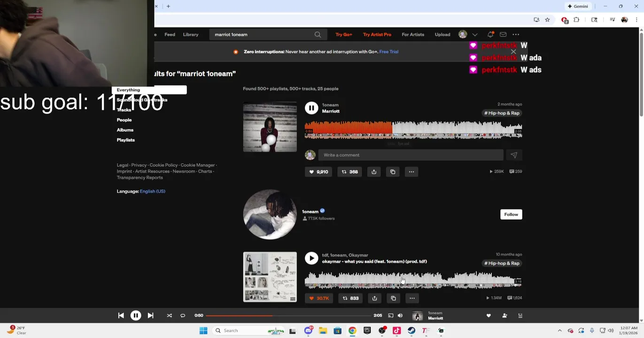Seek within the Marriott waveform
Viewport: 644px width, 338px height.
(x=413, y=130)
